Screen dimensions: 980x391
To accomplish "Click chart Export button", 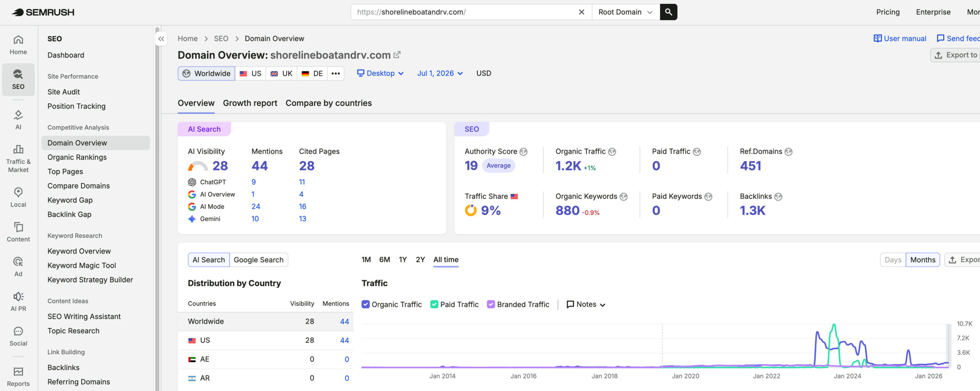I will [x=962, y=260].
